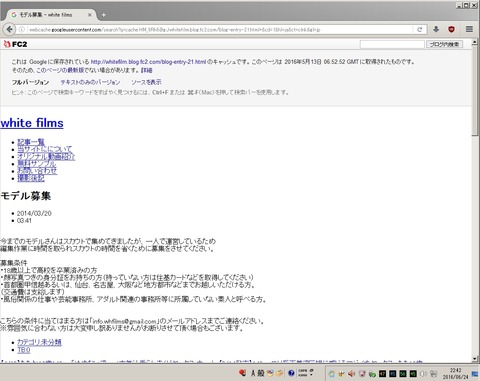480x381 pixels.
Task: Click the pink pig tray icon
Action: 362,374
